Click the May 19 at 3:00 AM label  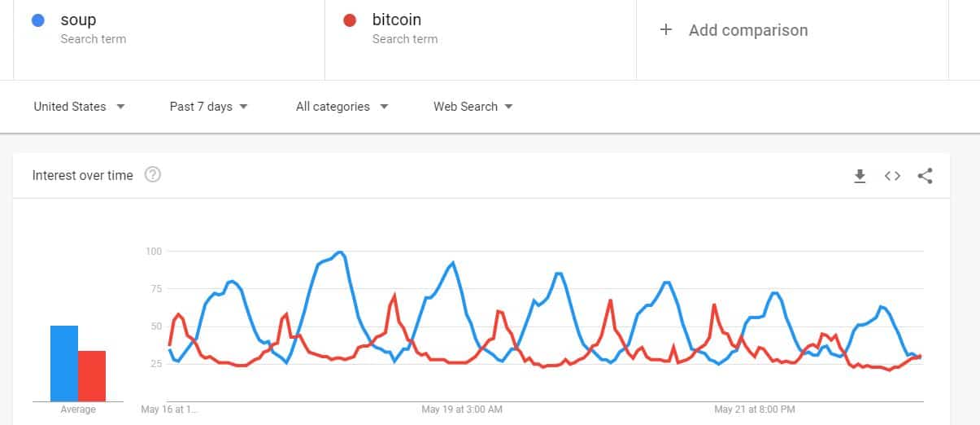462,409
